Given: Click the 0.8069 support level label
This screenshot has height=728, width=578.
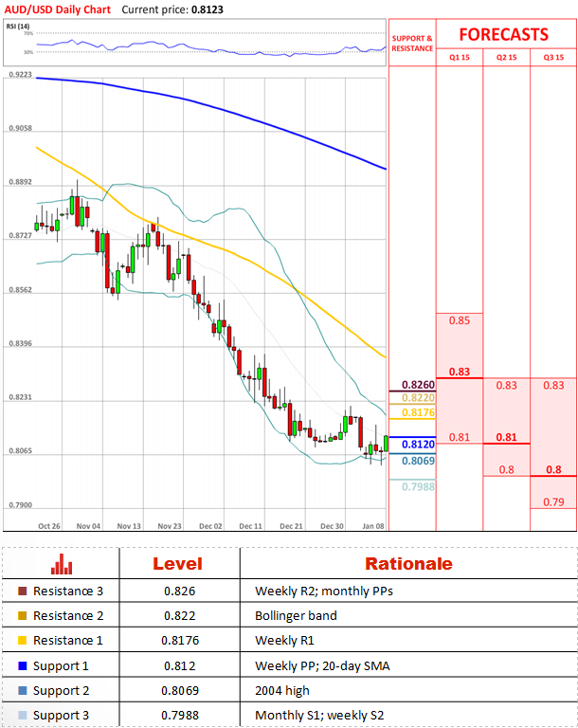Looking at the screenshot, I should point(418,461).
